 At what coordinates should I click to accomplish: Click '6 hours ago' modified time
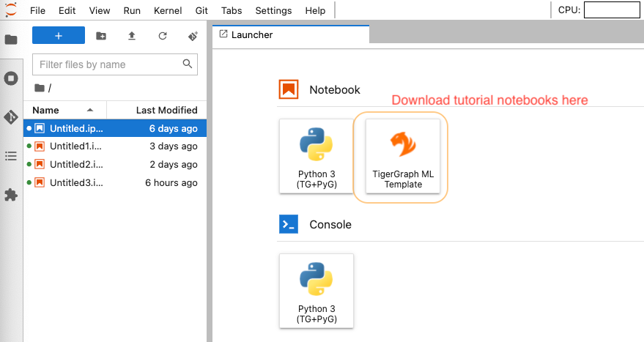171,182
